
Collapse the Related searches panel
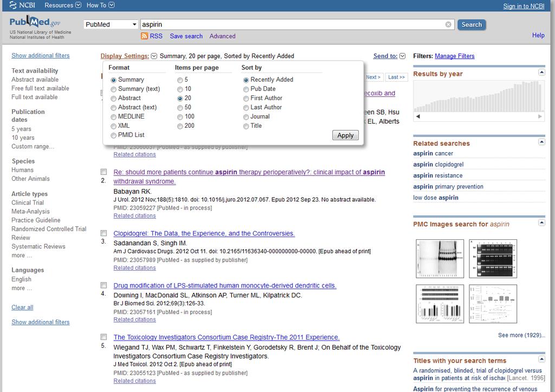pyautogui.click(x=541, y=142)
